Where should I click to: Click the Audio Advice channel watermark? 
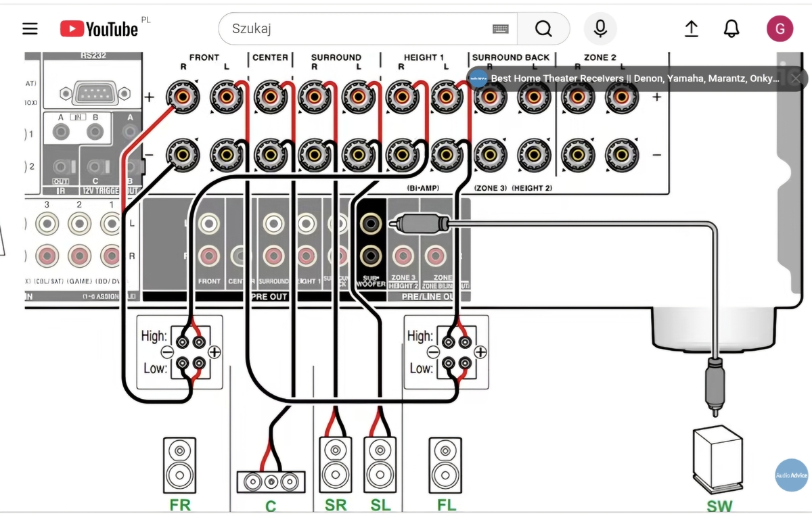coord(791,475)
